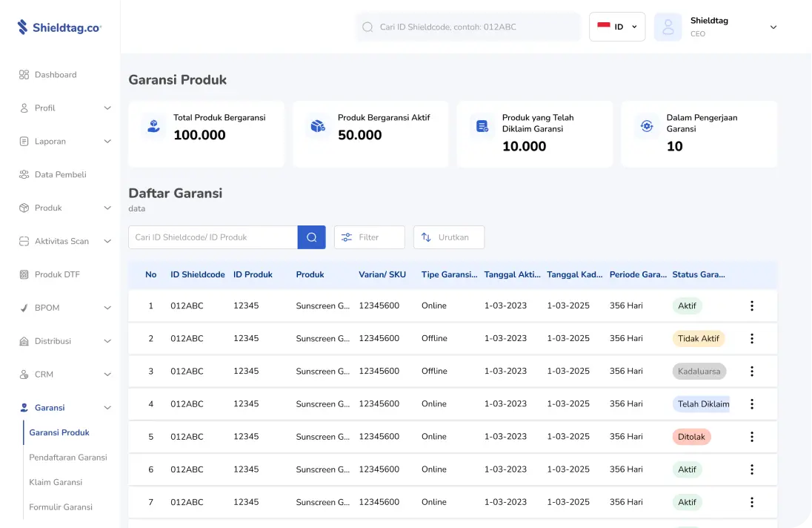Click the Urutkan sort button
Viewport: 812px width, 528px height.
(x=448, y=237)
